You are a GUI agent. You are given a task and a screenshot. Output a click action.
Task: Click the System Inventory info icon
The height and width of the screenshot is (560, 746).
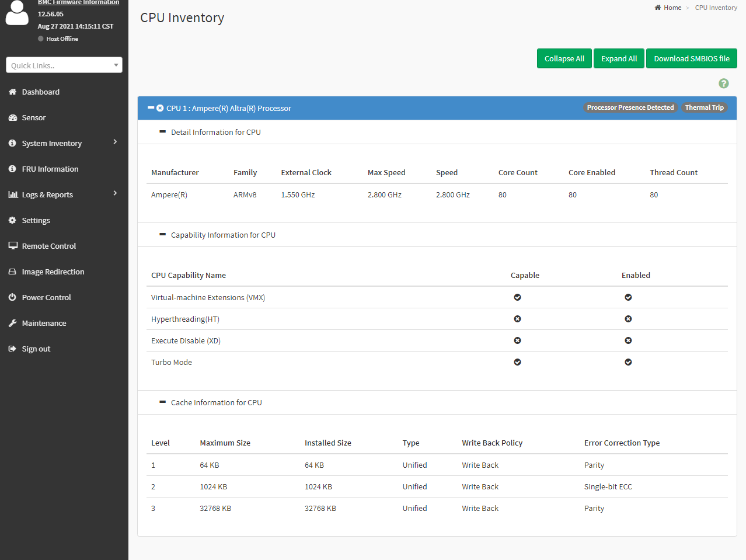tap(12, 143)
